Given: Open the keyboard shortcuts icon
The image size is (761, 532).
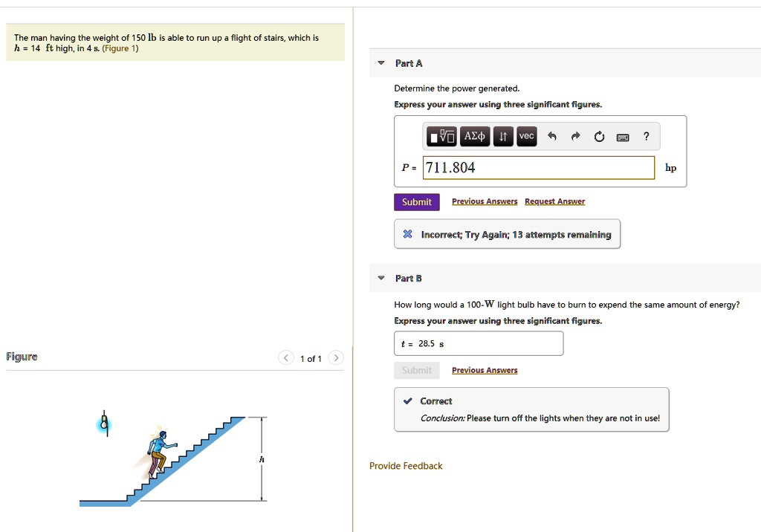Looking at the screenshot, I should [623, 137].
